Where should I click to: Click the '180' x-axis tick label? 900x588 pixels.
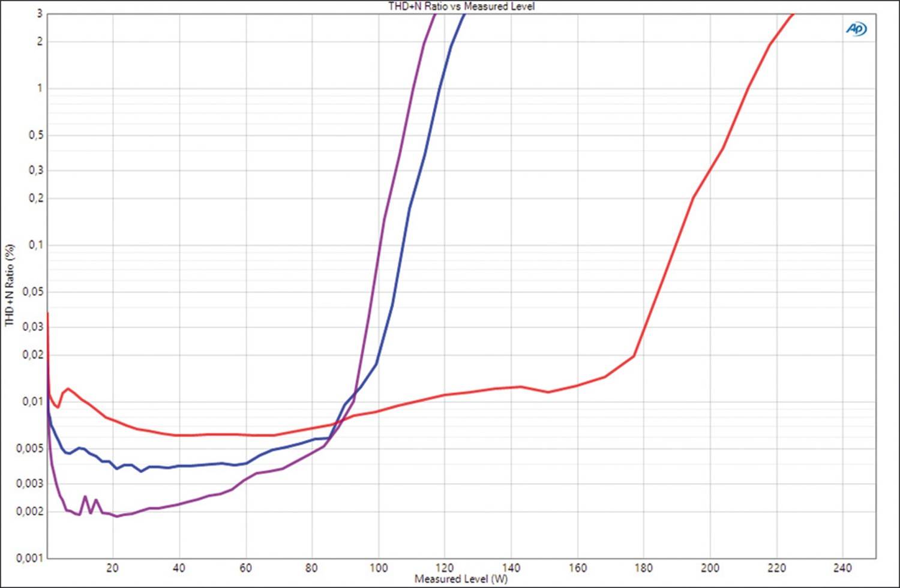[x=643, y=568]
